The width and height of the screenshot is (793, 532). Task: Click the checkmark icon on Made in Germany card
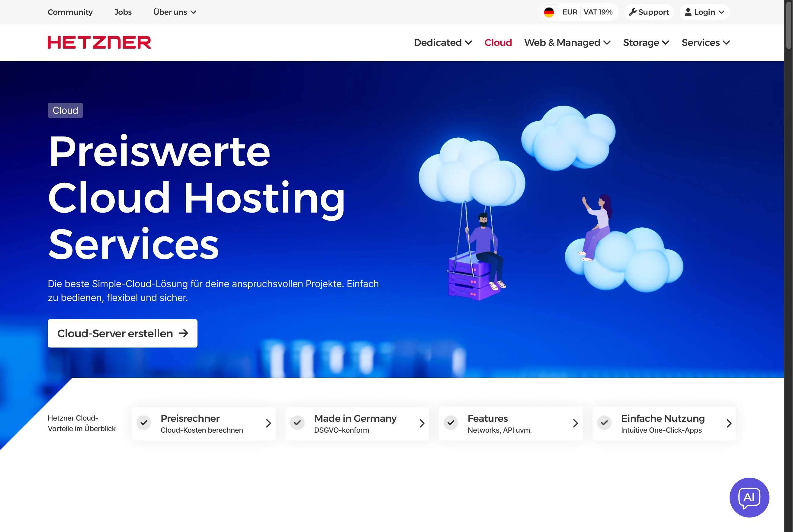297,423
